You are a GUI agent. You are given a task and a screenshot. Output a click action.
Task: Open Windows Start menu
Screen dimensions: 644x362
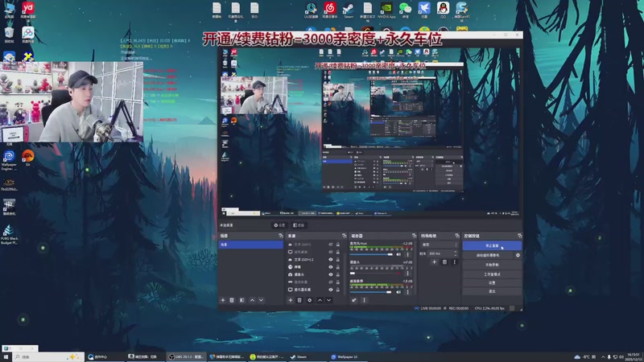tap(6, 357)
